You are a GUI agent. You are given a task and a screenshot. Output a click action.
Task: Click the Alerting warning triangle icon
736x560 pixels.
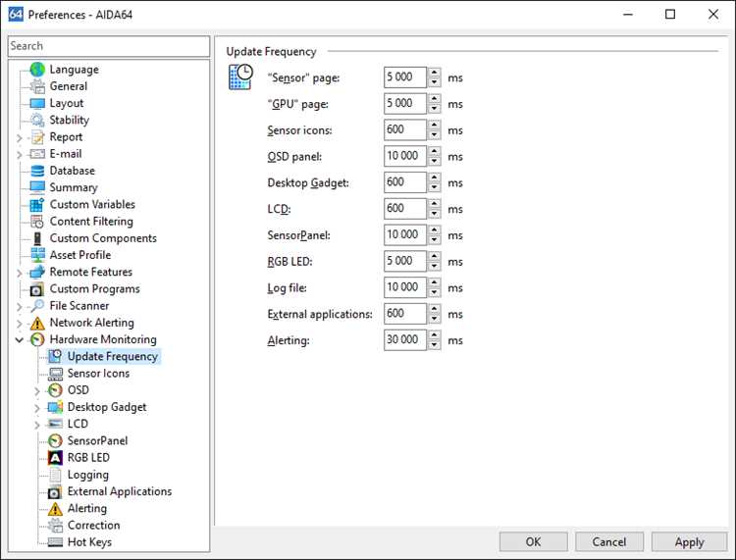55,508
